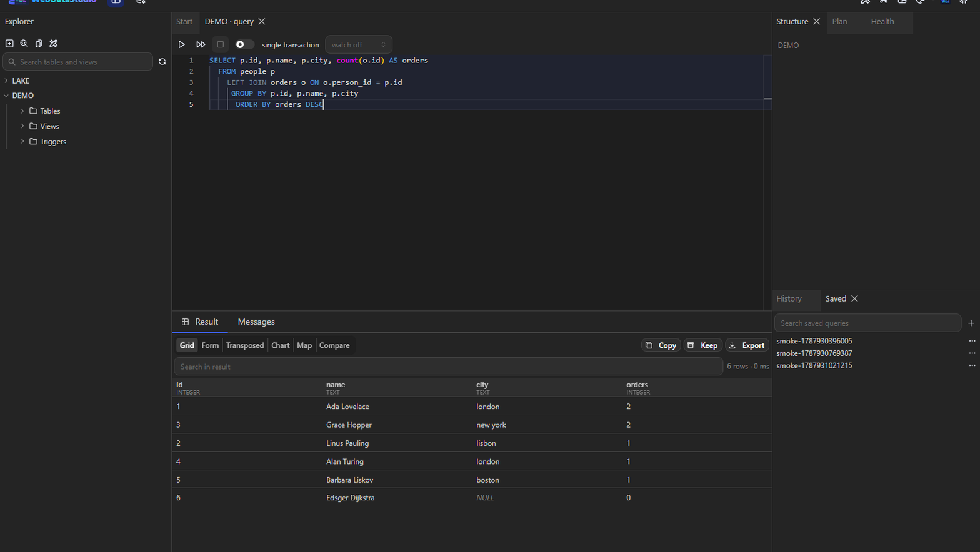Switch to Form view
The image size is (980, 552).
click(x=210, y=345)
